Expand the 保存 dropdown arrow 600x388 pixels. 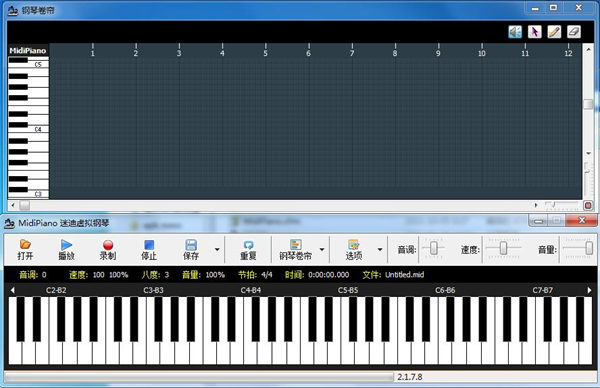tap(217, 249)
